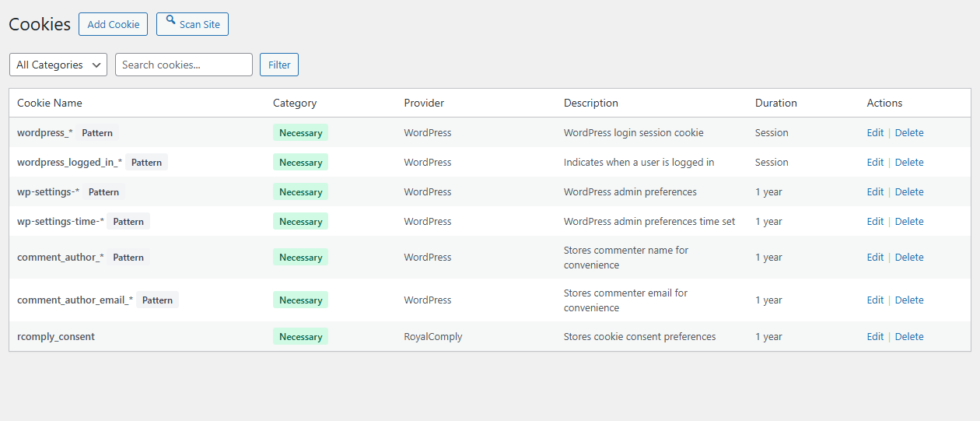Click the Necessary badge for wordpress_*
This screenshot has width=980, height=421.
click(x=300, y=132)
